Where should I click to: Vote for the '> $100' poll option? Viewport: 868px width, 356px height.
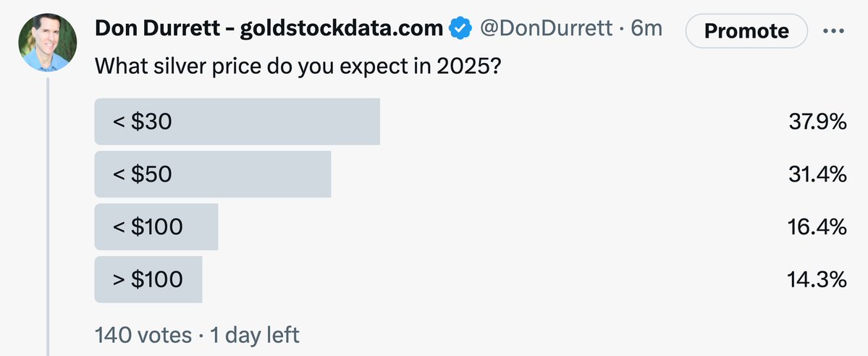coord(148,279)
